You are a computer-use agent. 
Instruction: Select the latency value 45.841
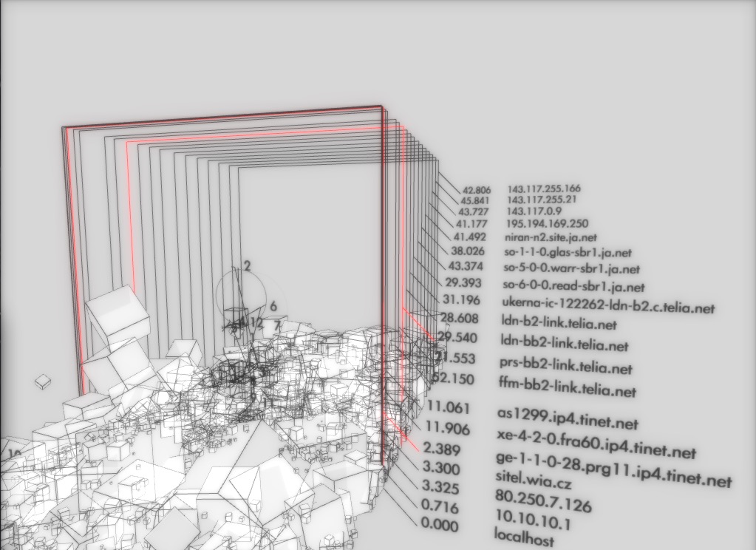point(475,200)
